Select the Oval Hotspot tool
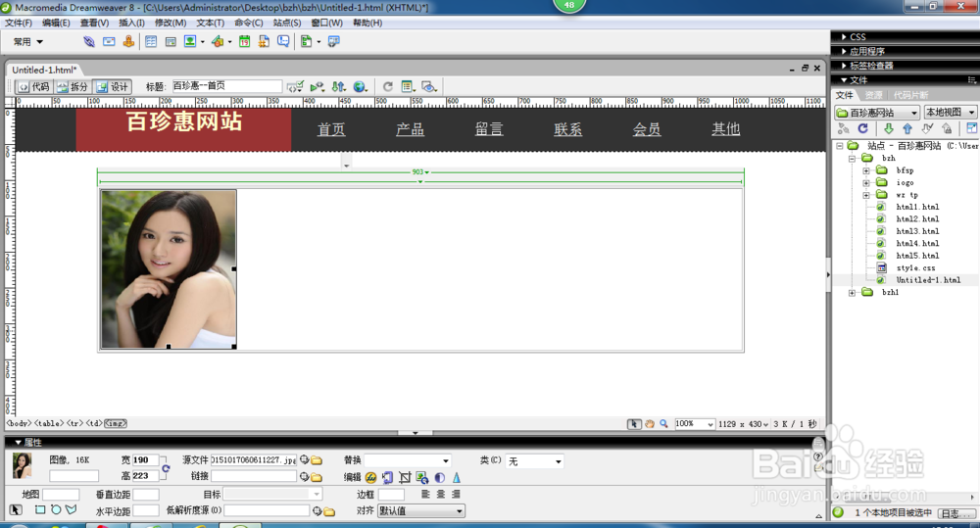 point(56,510)
